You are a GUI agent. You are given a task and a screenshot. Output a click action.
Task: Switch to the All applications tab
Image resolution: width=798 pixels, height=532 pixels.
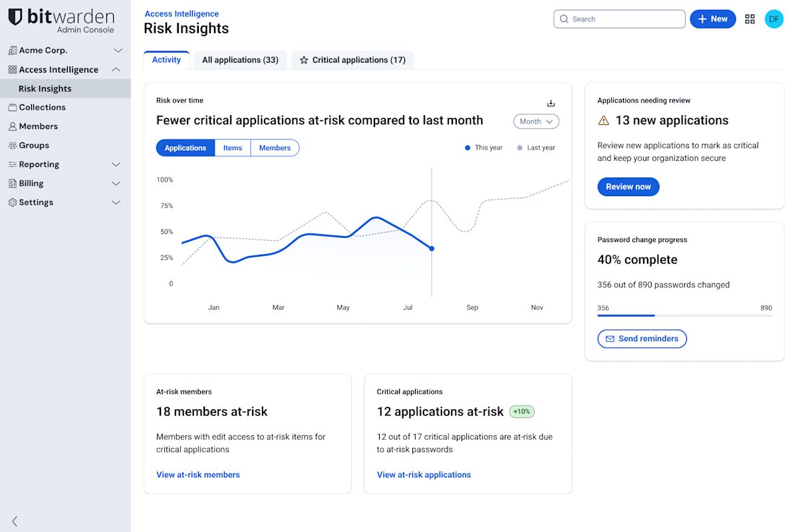tap(240, 60)
